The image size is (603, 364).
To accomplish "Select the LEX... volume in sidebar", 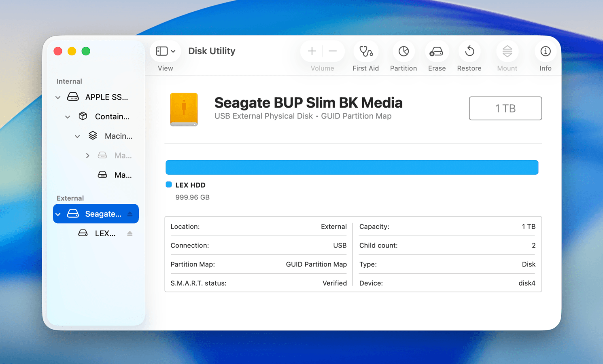I will coord(96,233).
